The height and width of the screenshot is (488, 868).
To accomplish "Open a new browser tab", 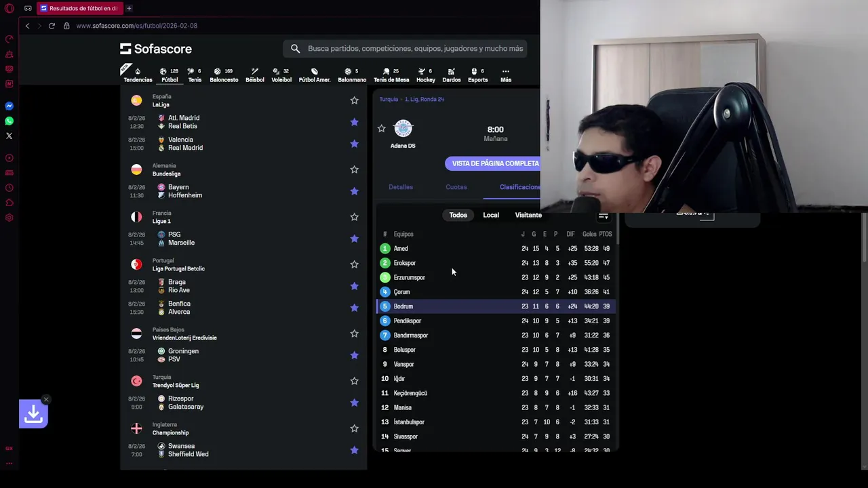I will (129, 8).
